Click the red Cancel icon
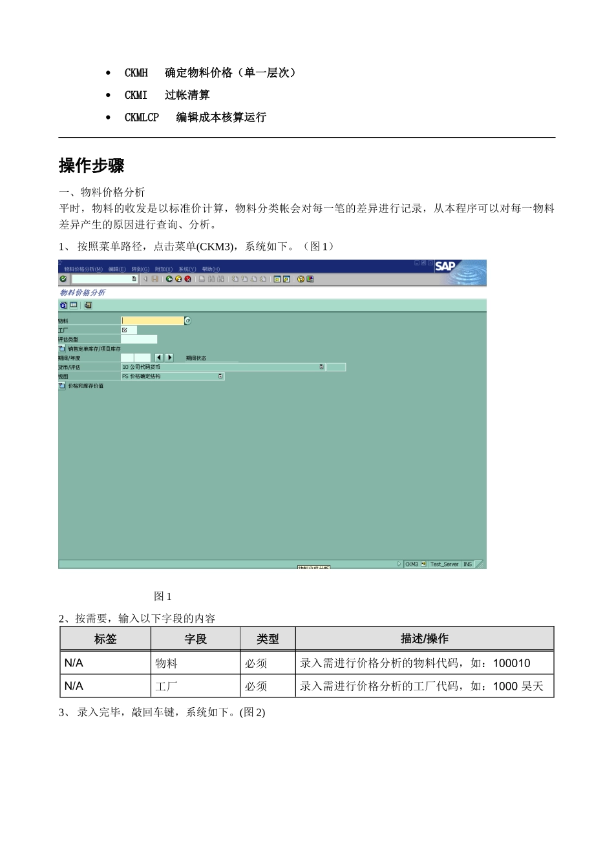The width and height of the screenshot is (614, 868). pyautogui.click(x=187, y=279)
